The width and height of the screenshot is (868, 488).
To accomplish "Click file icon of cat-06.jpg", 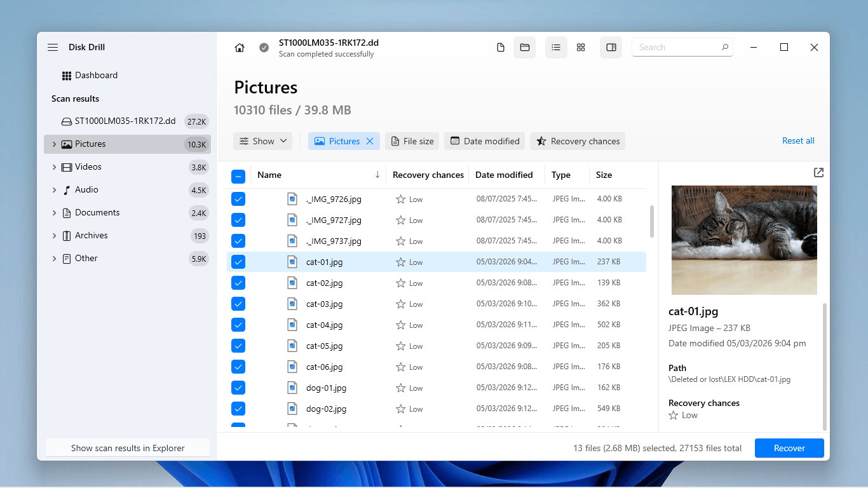I will click(x=292, y=367).
